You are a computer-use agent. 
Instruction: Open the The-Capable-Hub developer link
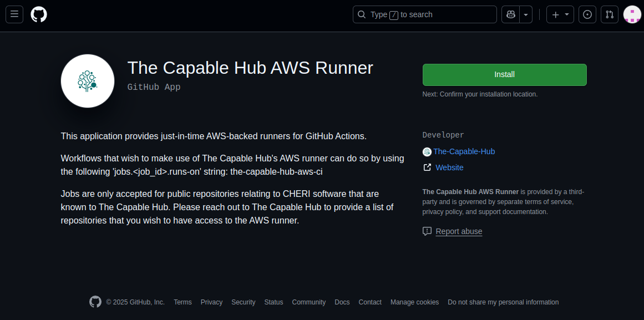[464, 151]
